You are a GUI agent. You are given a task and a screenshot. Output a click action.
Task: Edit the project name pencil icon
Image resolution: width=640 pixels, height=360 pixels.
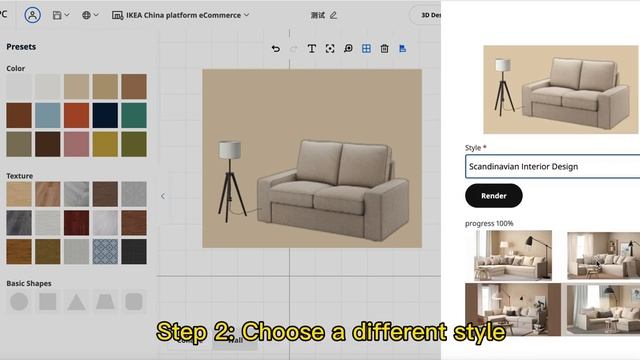click(x=333, y=15)
